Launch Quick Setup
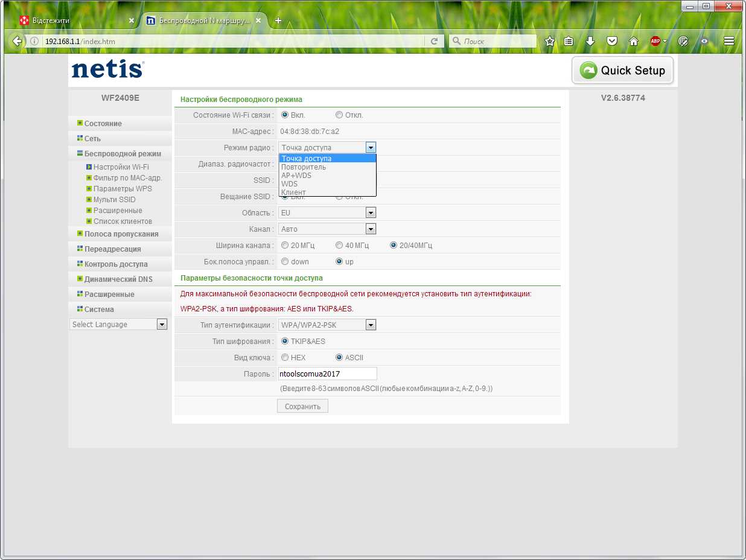This screenshot has width=746, height=560. tap(622, 71)
